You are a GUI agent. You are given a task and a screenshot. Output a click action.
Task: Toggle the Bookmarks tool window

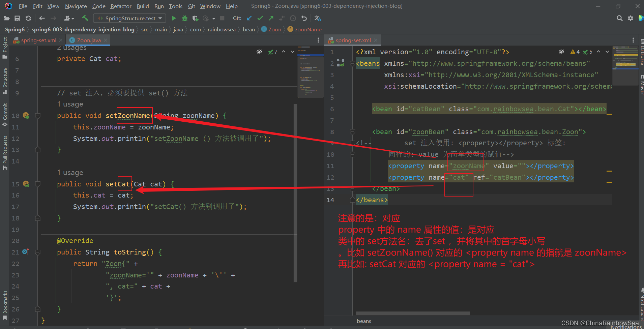[5, 305]
